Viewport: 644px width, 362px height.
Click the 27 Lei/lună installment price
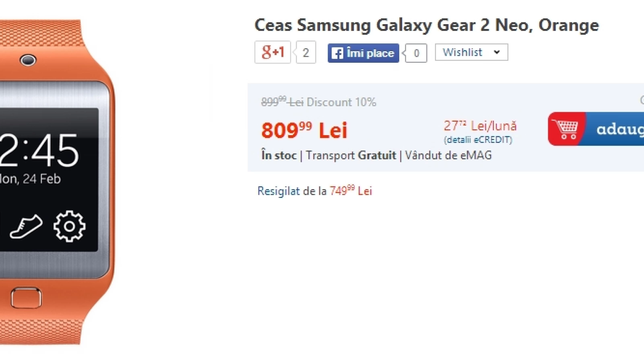click(x=480, y=126)
